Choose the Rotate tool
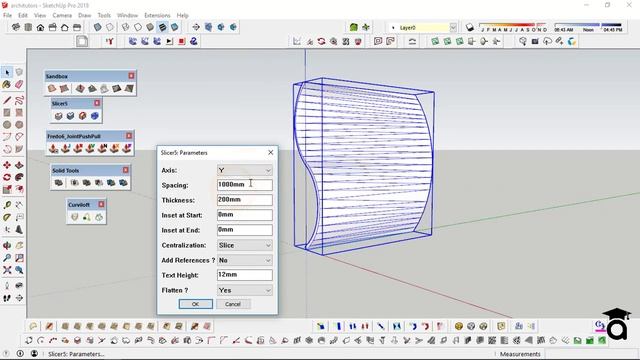640x360 pixels. click(7, 178)
